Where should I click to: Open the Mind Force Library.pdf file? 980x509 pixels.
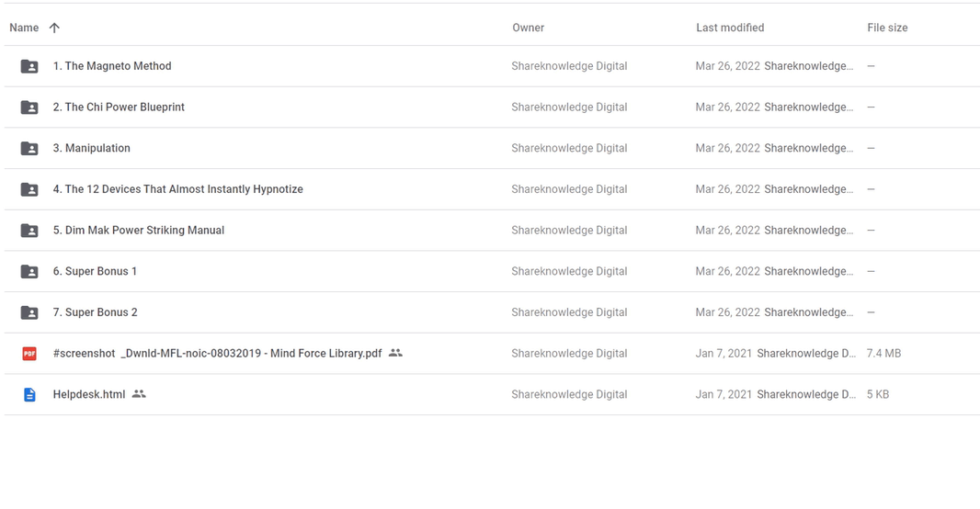coord(217,354)
